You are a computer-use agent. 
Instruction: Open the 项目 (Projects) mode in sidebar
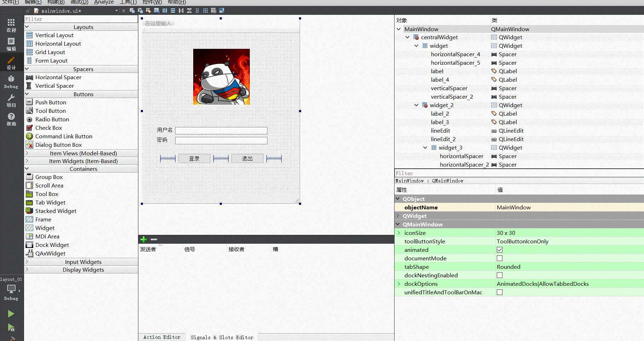pos(11,100)
